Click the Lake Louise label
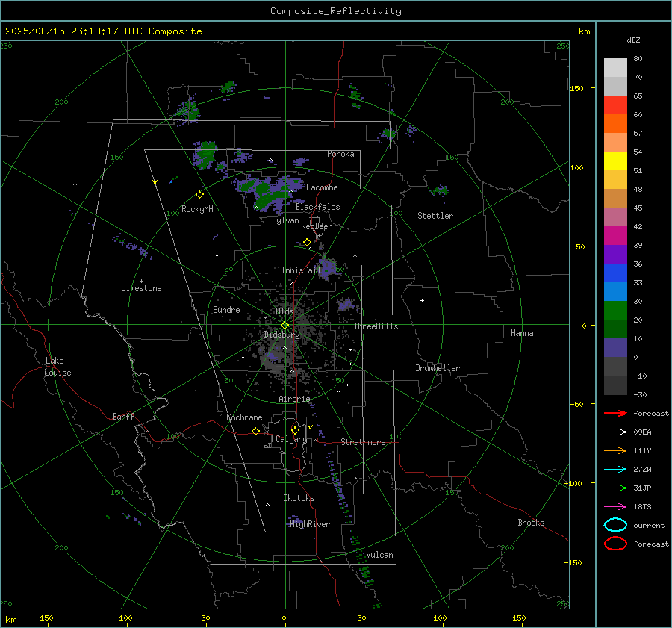This screenshot has width=672, height=628. click(x=58, y=367)
